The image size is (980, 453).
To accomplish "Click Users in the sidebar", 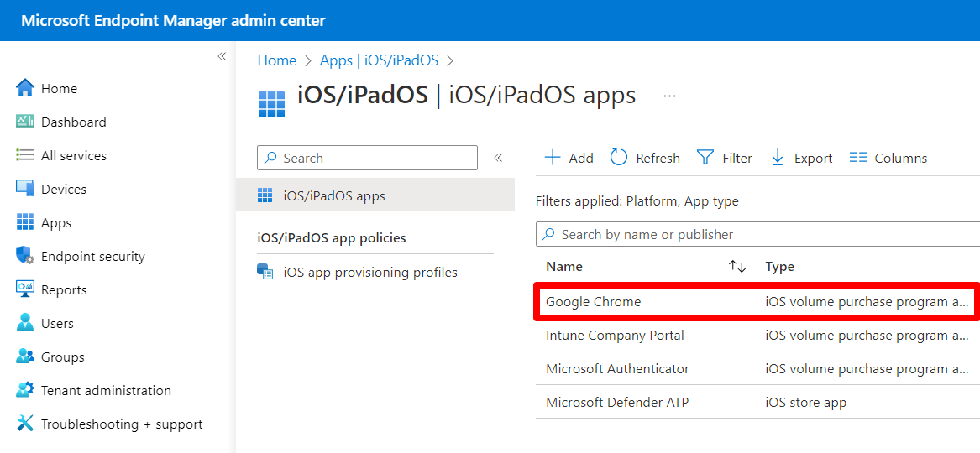I will point(57,323).
